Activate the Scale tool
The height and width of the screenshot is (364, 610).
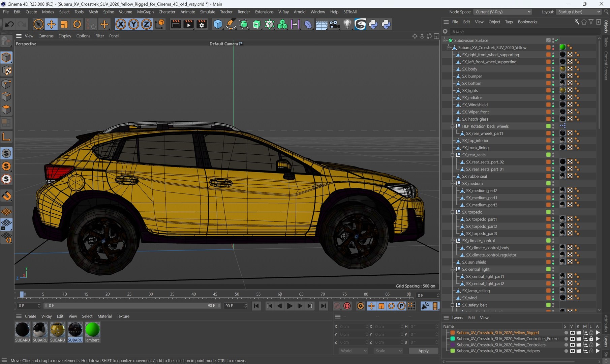coord(64,24)
